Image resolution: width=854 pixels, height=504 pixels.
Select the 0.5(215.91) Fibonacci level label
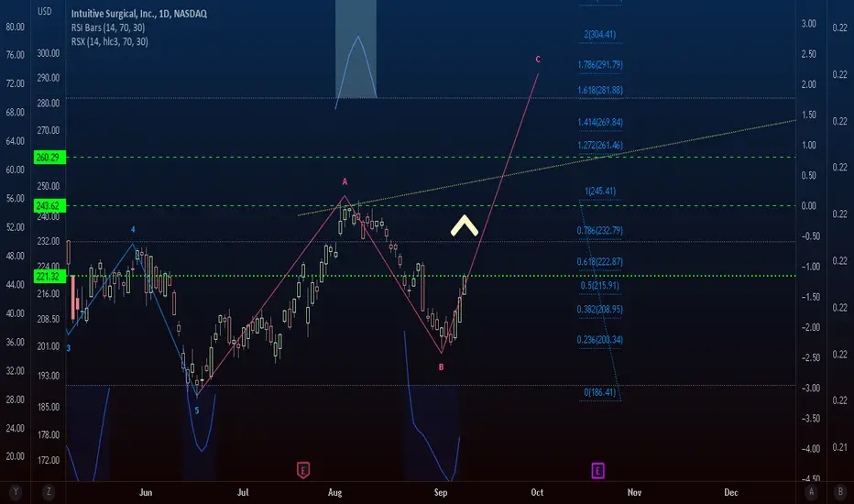point(599,286)
